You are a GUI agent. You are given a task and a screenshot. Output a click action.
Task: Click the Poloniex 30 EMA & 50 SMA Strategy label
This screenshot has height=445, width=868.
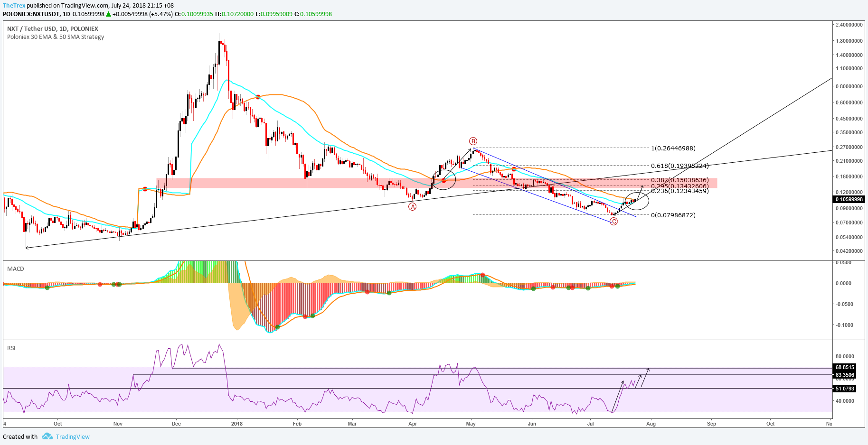point(56,37)
